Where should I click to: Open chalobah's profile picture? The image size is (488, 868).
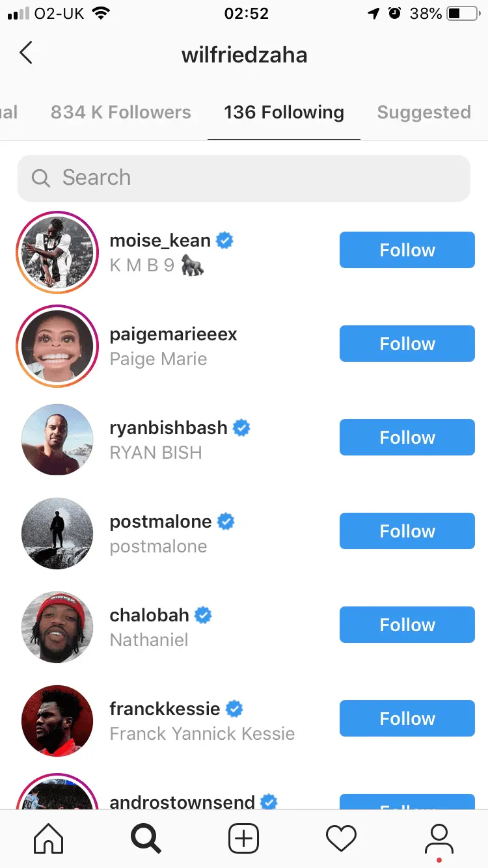pyautogui.click(x=57, y=627)
